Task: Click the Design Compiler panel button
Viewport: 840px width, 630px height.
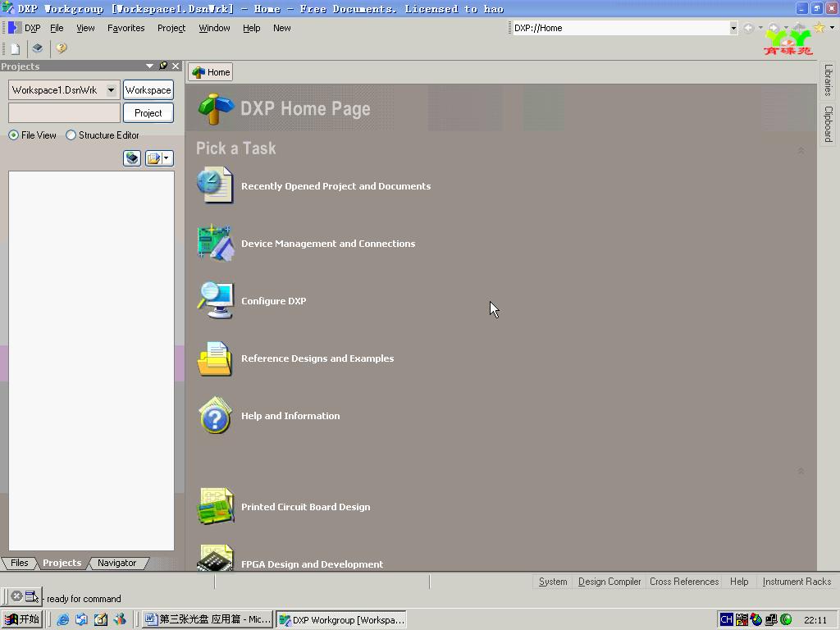Action: tap(609, 582)
